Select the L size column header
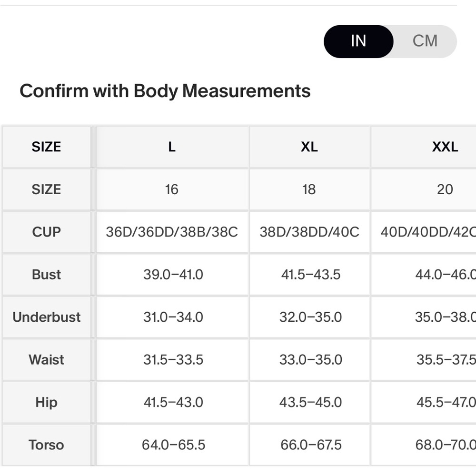476x476 pixels. click(x=172, y=147)
